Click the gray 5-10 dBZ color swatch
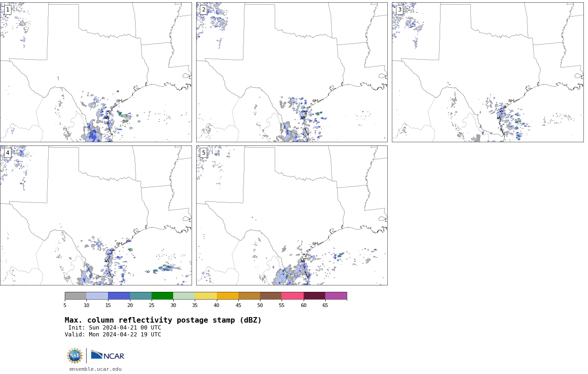 (x=75, y=296)
